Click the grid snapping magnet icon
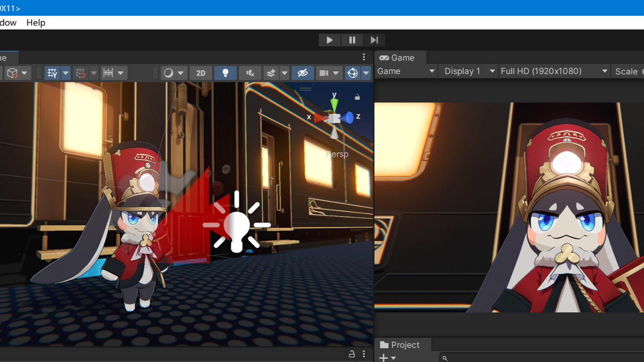Image resolution: width=644 pixels, height=362 pixels. 80,73
